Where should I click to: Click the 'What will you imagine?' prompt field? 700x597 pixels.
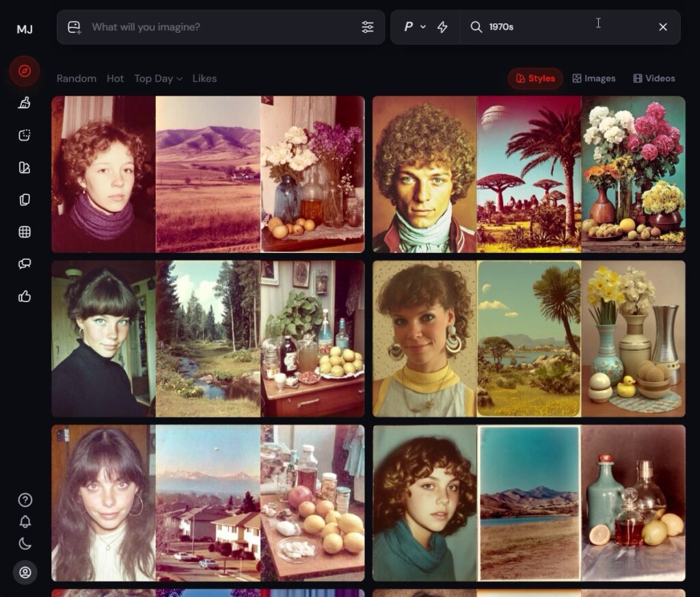coord(219,27)
